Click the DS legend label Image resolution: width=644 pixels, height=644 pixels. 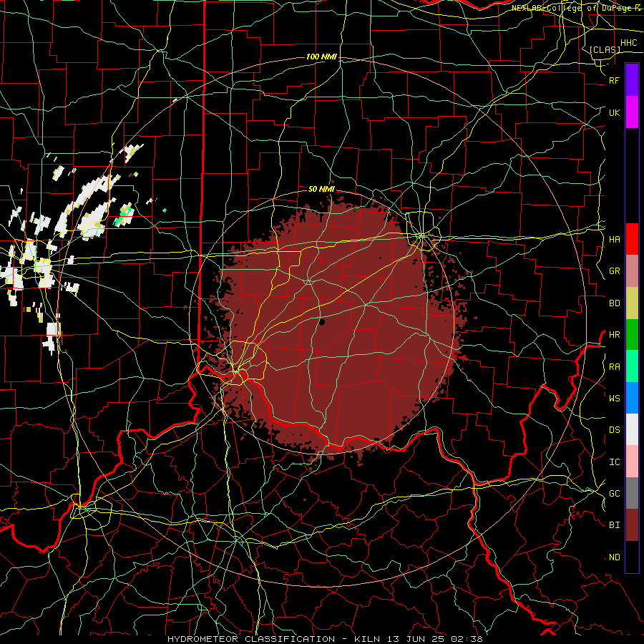click(x=615, y=430)
